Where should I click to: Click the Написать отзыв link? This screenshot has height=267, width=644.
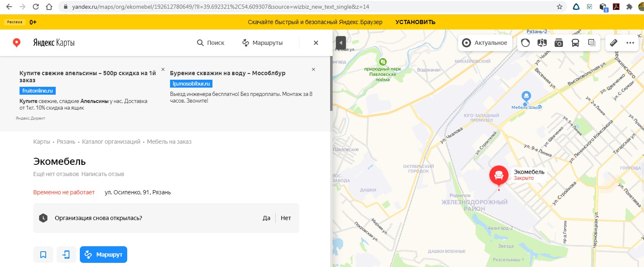pos(103,174)
